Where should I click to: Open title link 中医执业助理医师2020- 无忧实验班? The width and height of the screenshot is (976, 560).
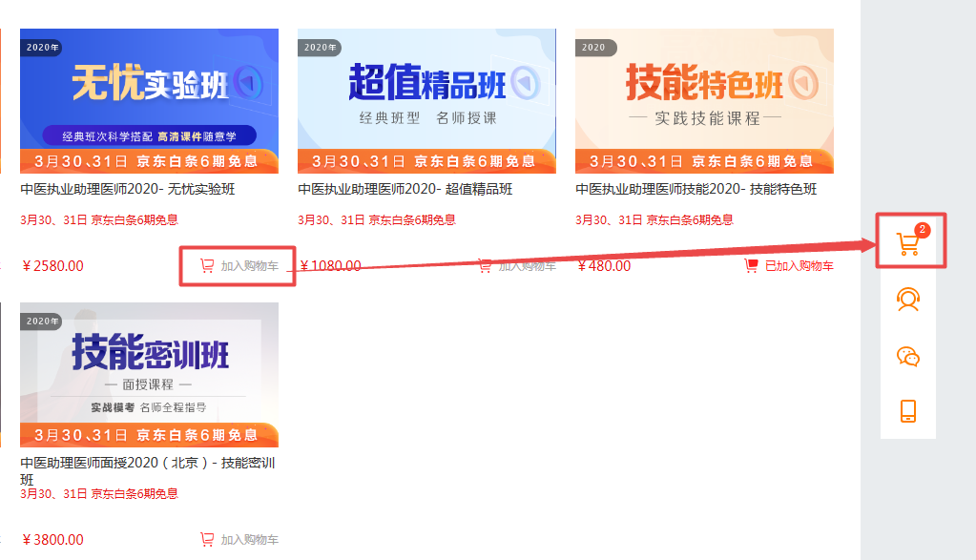click(x=128, y=189)
